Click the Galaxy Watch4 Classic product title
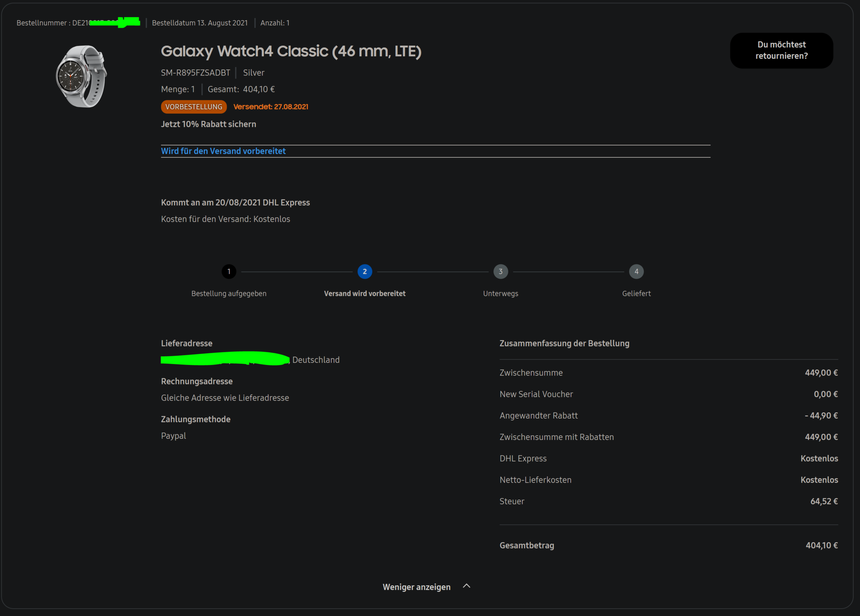 coord(291,51)
